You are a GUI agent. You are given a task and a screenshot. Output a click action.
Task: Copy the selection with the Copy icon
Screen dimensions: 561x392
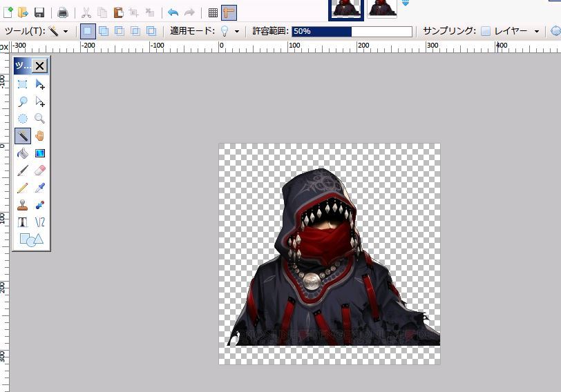click(x=102, y=13)
